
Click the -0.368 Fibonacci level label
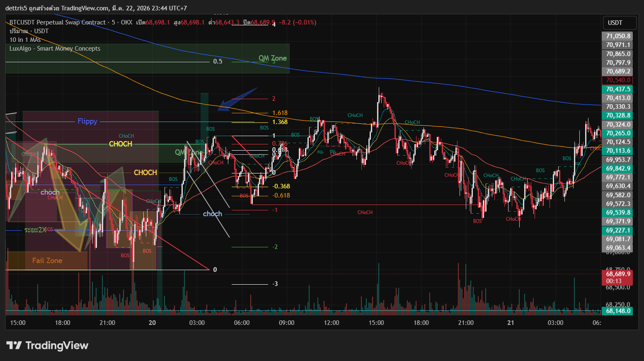coord(281,186)
